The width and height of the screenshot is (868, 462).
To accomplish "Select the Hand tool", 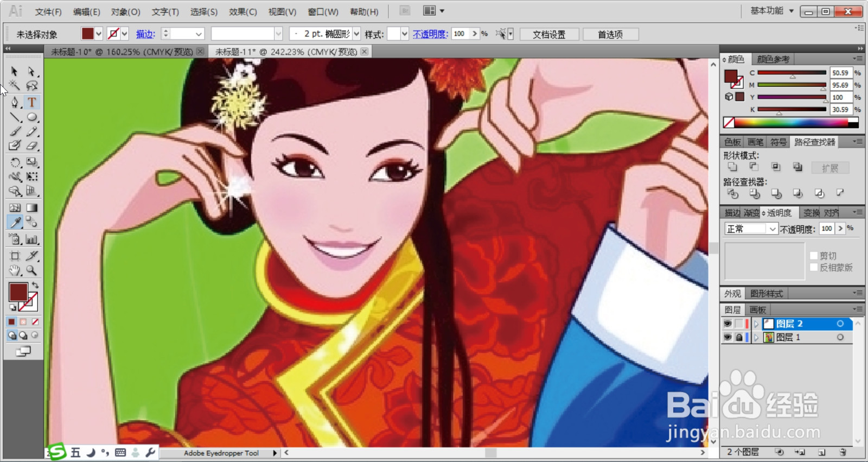I will click(15, 270).
